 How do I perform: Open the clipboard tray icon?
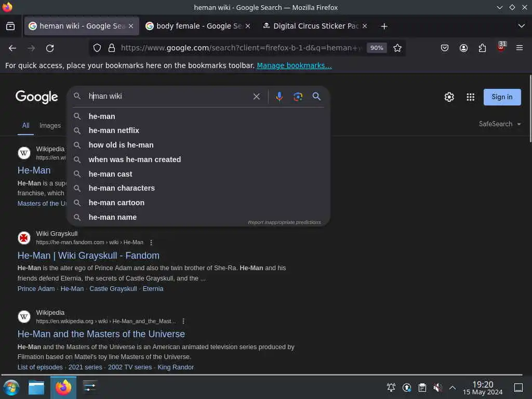click(422, 388)
